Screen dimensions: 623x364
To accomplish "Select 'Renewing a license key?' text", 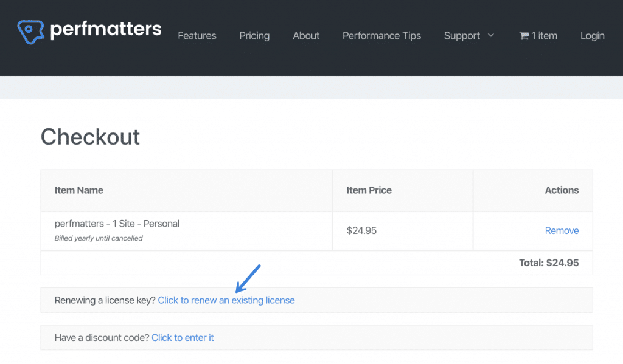I will 105,300.
